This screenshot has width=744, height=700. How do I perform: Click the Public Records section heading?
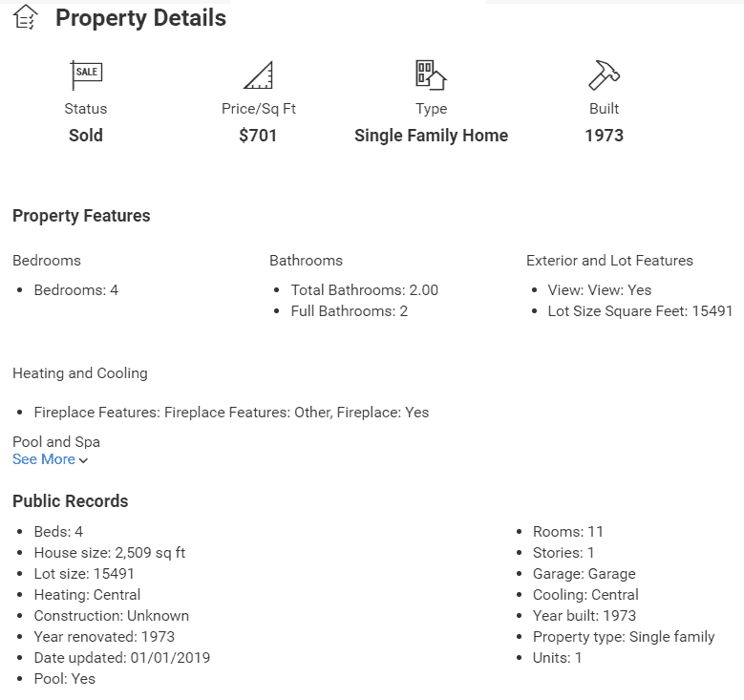(x=70, y=501)
